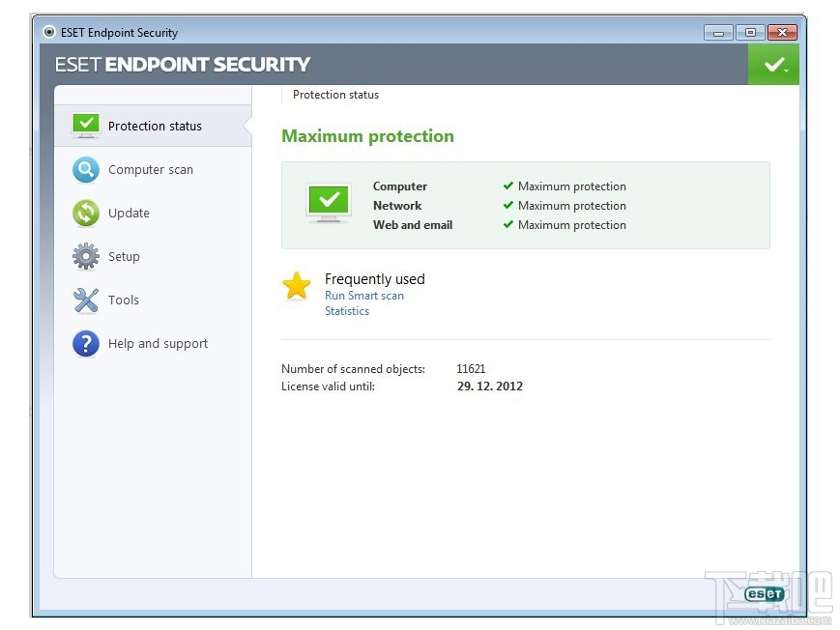Open Setup using the gear icon
Image resolution: width=840 pixels, height=630 pixels.
(85, 256)
